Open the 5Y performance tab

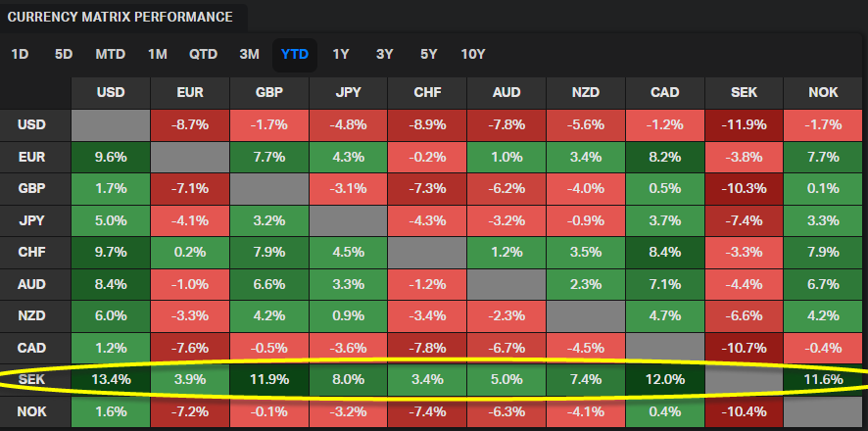tap(428, 54)
